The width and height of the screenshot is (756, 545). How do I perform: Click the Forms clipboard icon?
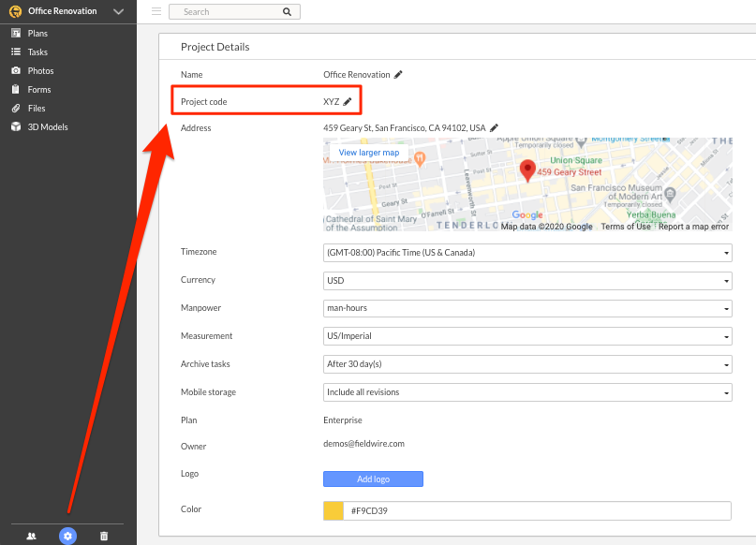pyautogui.click(x=16, y=89)
